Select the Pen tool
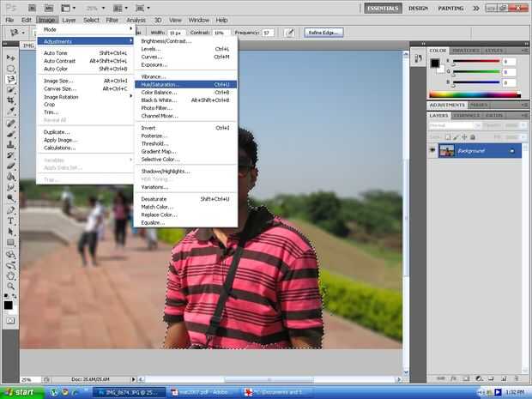 click(10, 210)
